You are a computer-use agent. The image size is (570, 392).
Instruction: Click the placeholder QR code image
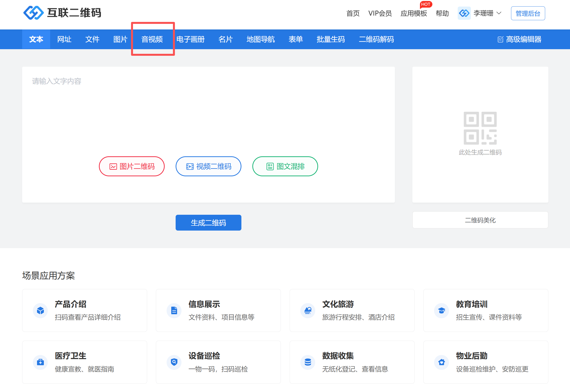pos(480,128)
